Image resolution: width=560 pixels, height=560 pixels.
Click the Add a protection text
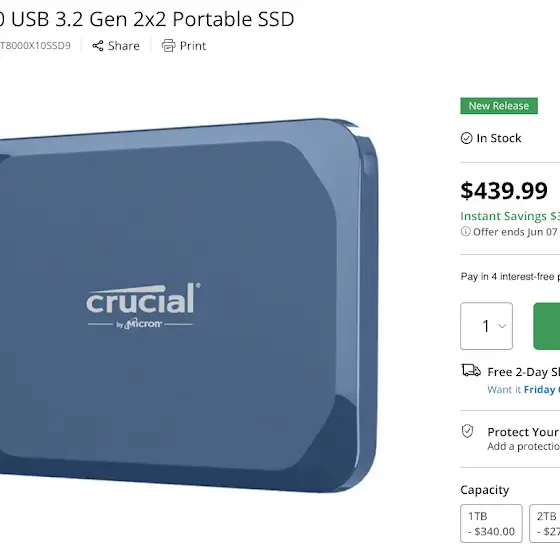524,446
